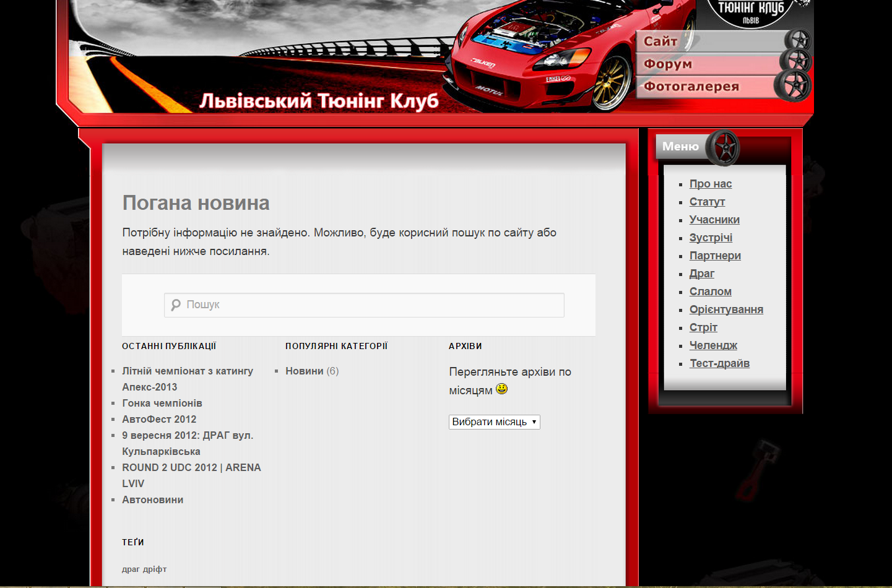Click the дріфт tag
892x588 pixels.
(x=155, y=569)
